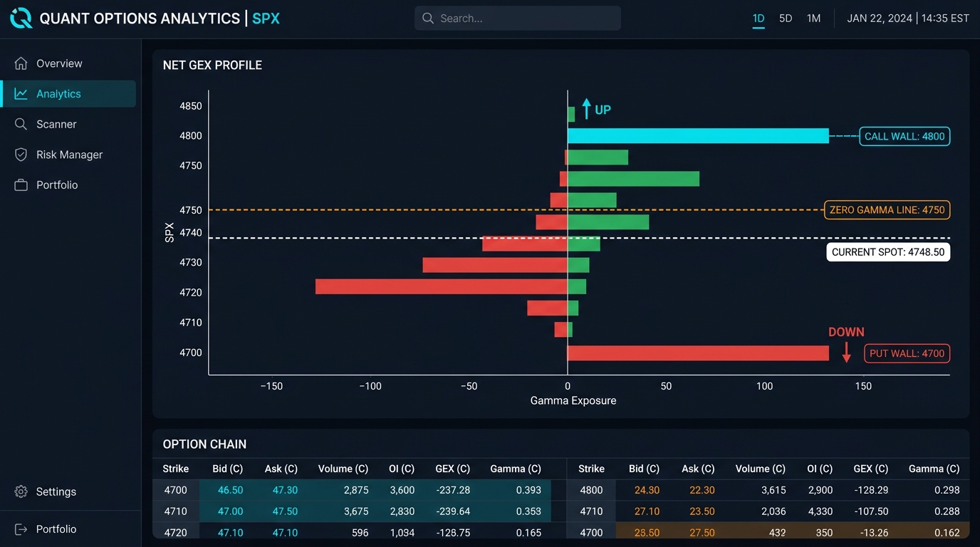Open the Settings gear icon
980x547 pixels.
click(x=21, y=491)
